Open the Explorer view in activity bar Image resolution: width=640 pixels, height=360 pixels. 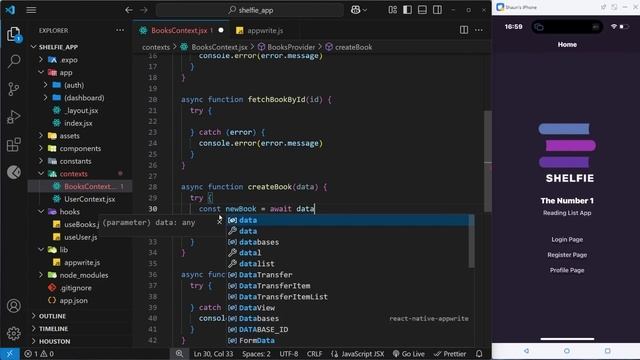pos(13,34)
